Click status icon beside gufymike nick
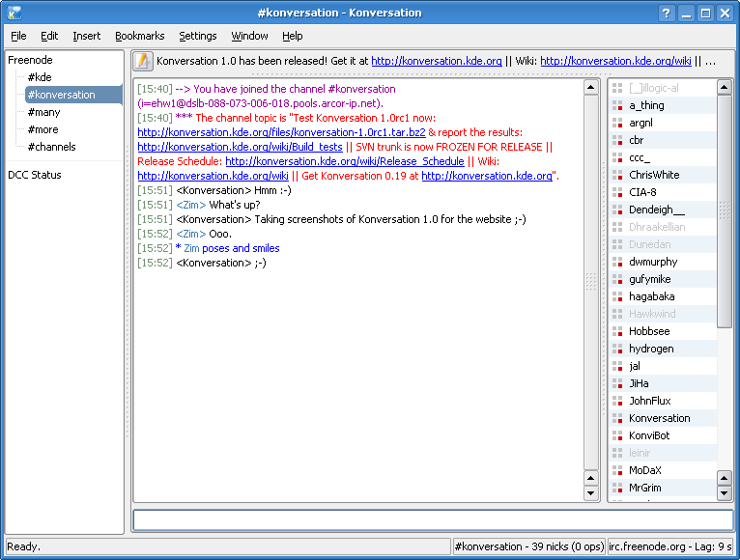The width and height of the screenshot is (740, 560). 617,279
